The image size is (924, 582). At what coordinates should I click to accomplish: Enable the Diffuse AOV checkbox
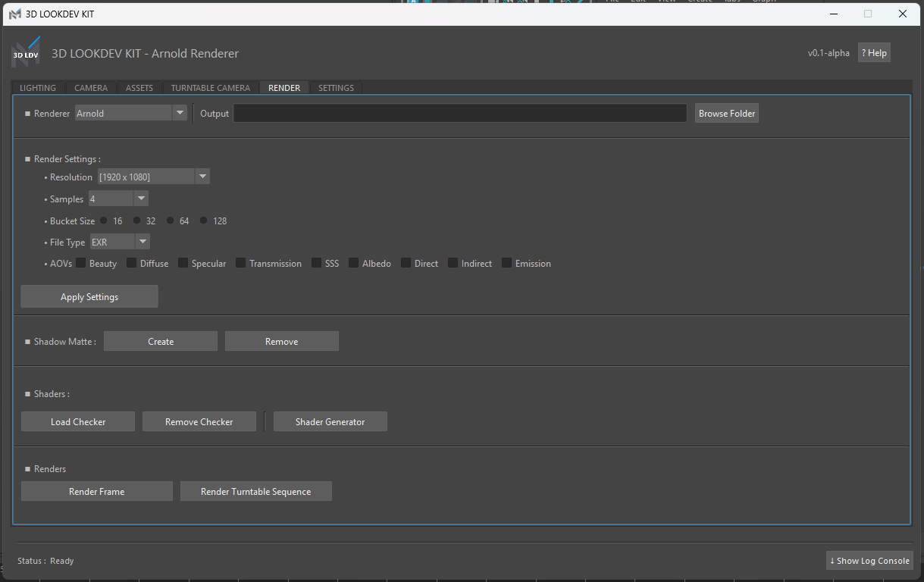[x=131, y=263]
